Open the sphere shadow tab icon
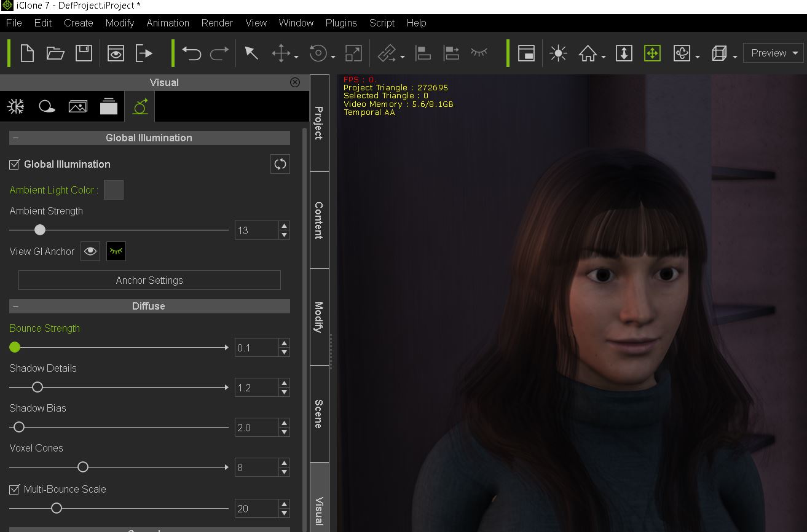The width and height of the screenshot is (807, 532). pyautogui.click(x=47, y=106)
